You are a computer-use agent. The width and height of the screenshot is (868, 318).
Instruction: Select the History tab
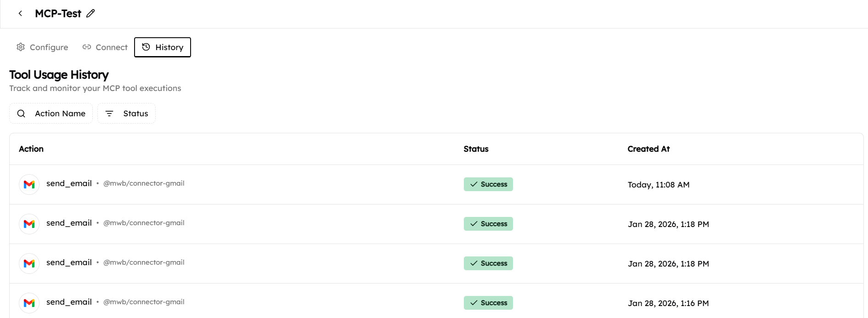(163, 47)
